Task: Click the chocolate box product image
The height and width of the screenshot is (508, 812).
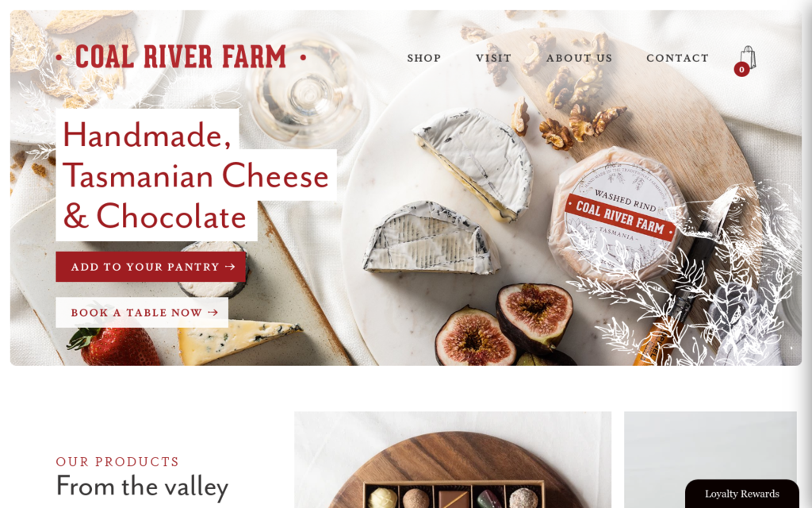Action: (x=453, y=460)
